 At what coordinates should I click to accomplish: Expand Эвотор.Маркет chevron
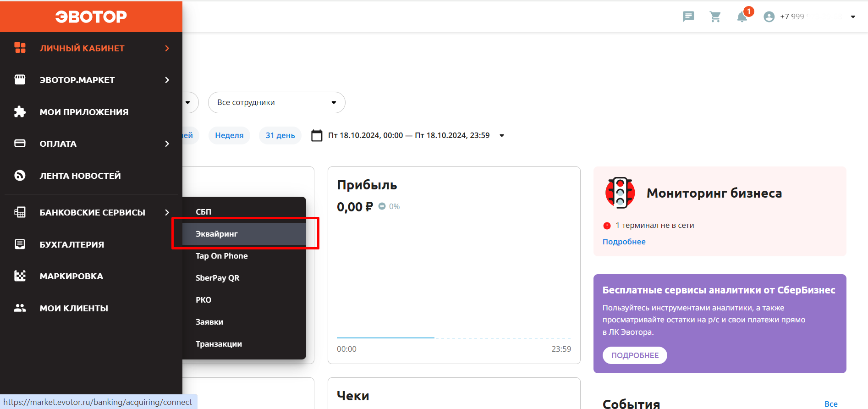tap(167, 80)
